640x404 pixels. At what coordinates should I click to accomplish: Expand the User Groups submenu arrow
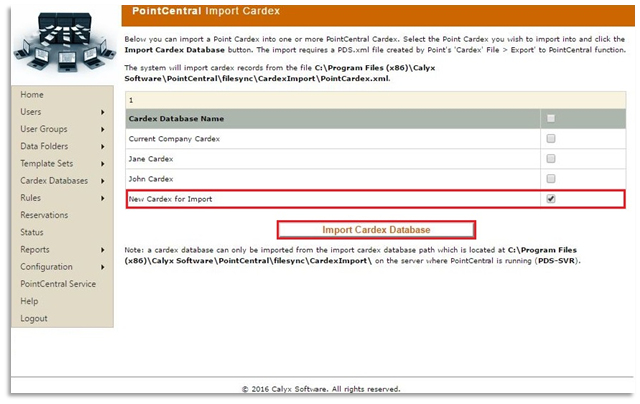point(102,129)
